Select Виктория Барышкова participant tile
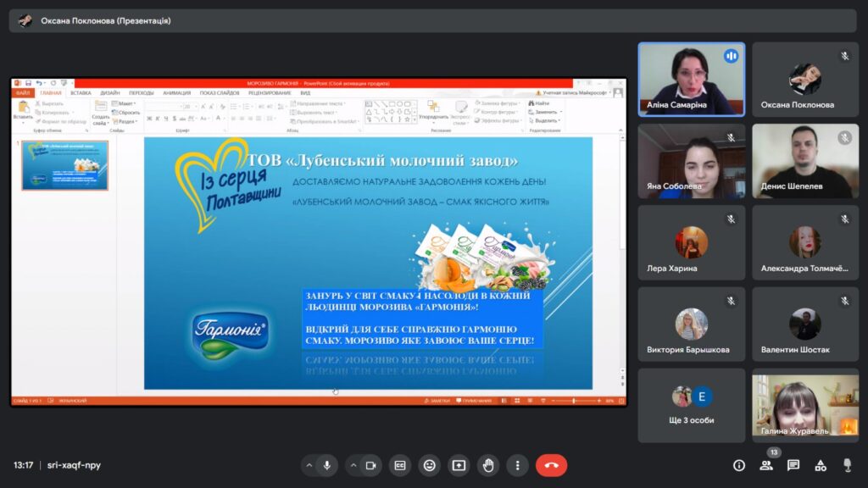Viewport: 868px width, 488px height. pyautogui.click(x=692, y=324)
